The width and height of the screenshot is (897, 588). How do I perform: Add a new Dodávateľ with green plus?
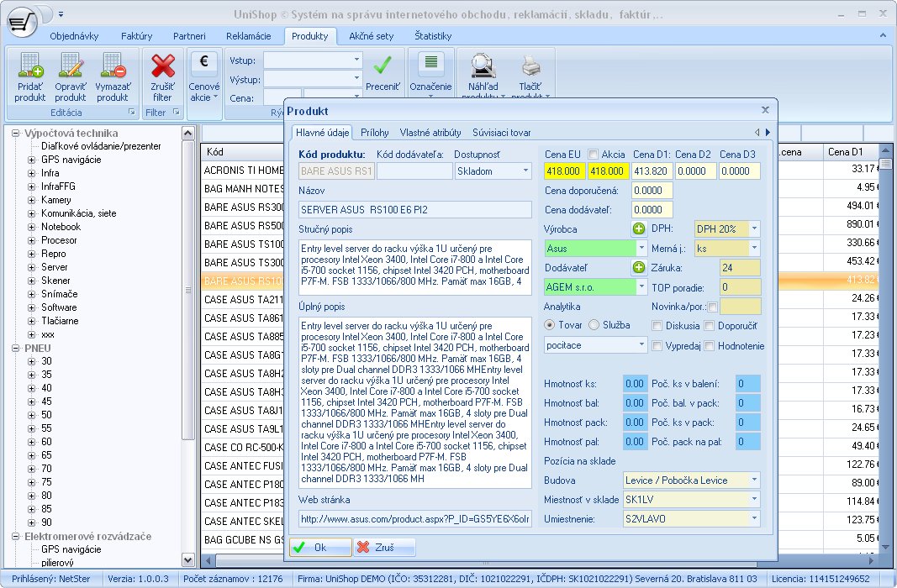[x=639, y=267]
